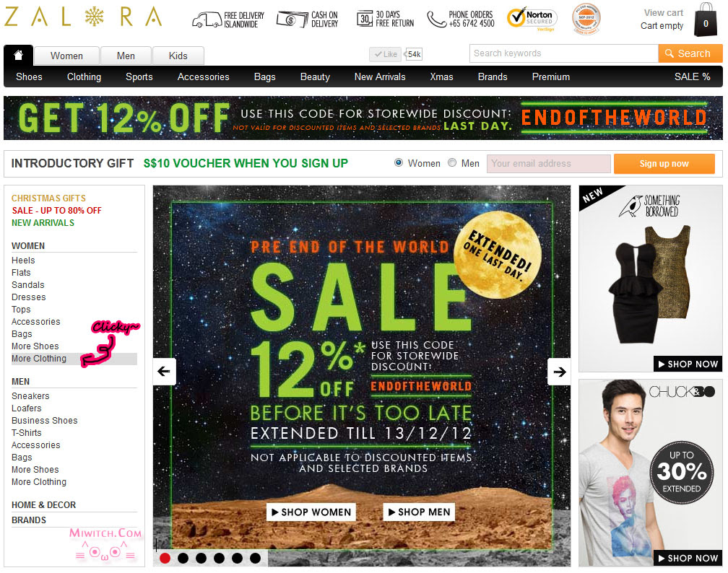This screenshot has height=573, width=728.
Task: Click the home icon tab
Action: 19,56
